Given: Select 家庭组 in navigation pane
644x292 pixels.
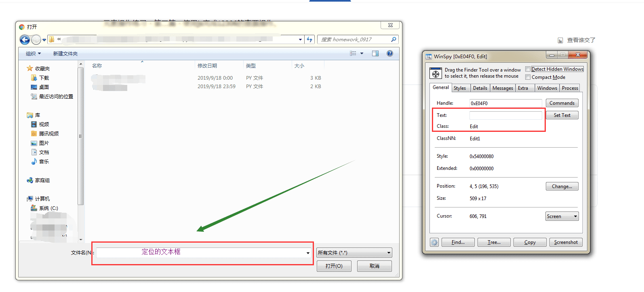Looking at the screenshot, I should [38, 180].
